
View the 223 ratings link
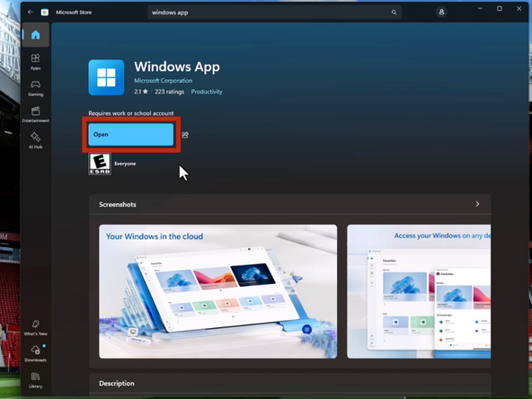169,92
